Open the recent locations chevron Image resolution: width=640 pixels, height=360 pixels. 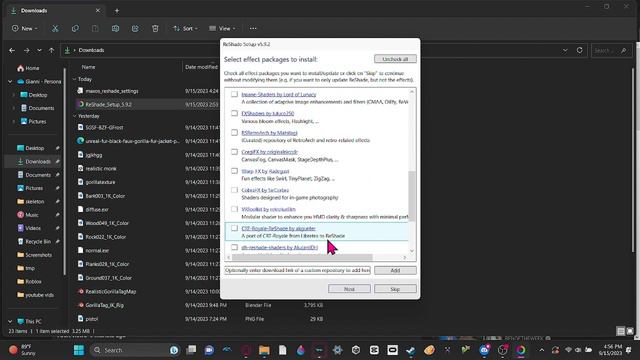pos(39,50)
